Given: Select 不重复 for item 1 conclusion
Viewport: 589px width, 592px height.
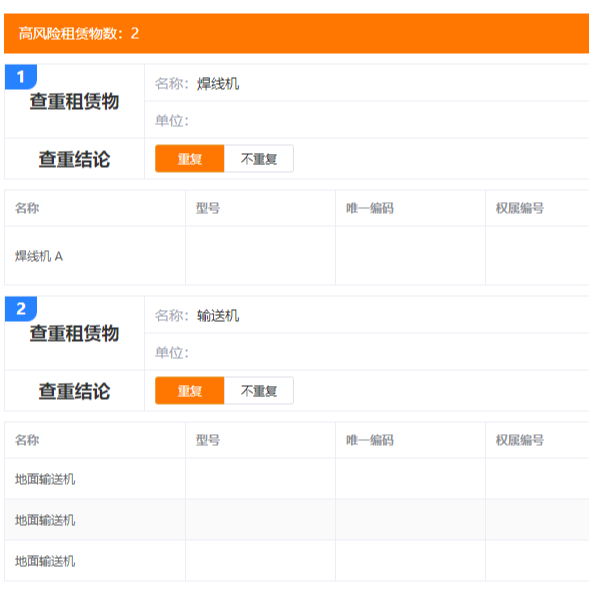Looking at the screenshot, I should pyautogui.click(x=259, y=159).
